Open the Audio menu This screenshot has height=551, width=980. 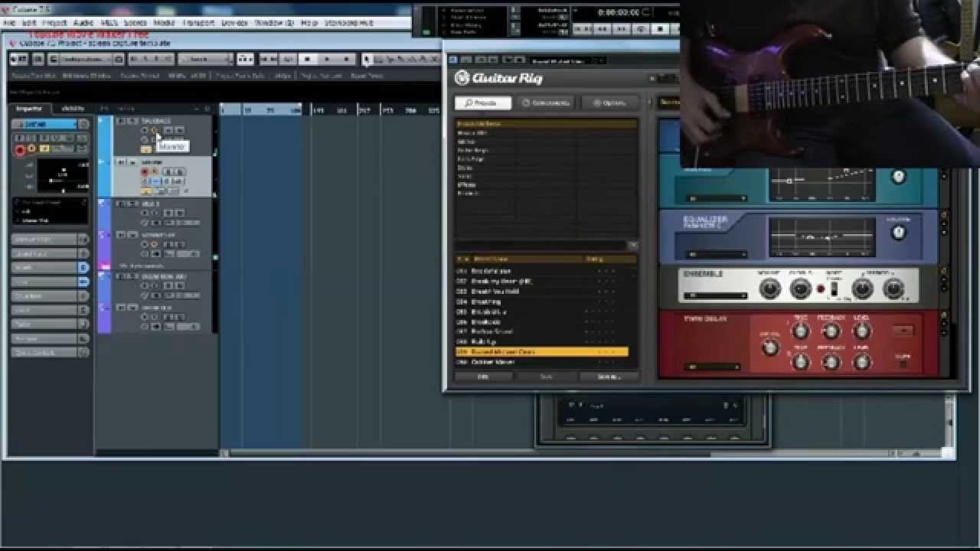(x=83, y=23)
